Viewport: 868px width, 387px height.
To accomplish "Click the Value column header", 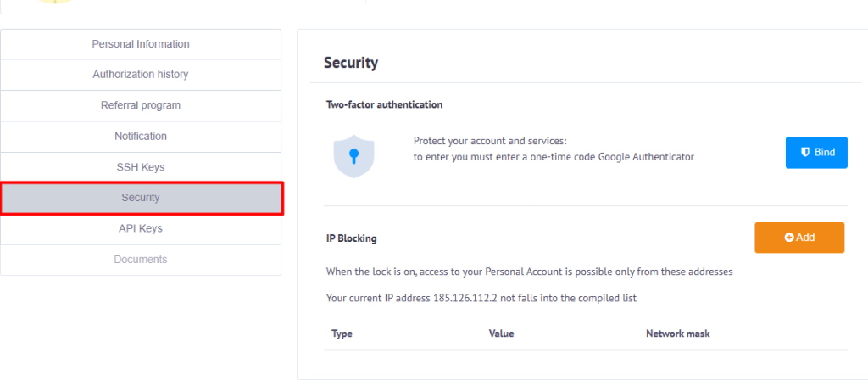I will pyautogui.click(x=502, y=334).
